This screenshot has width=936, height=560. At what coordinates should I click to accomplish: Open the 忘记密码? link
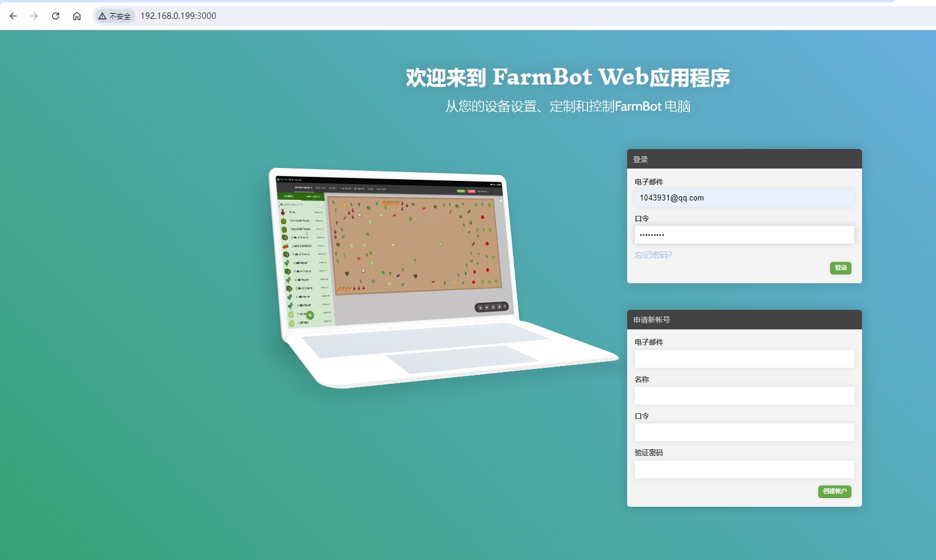click(653, 255)
